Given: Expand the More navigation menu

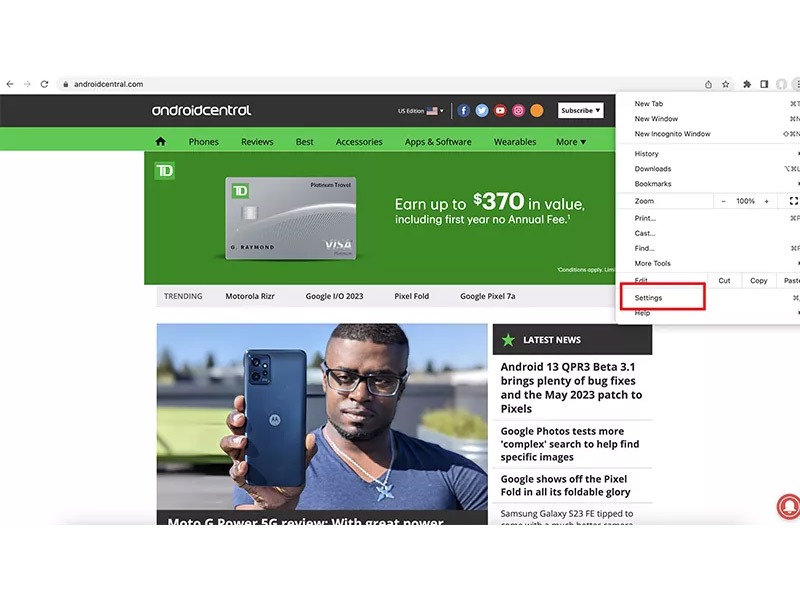Looking at the screenshot, I should pos(571,142).
